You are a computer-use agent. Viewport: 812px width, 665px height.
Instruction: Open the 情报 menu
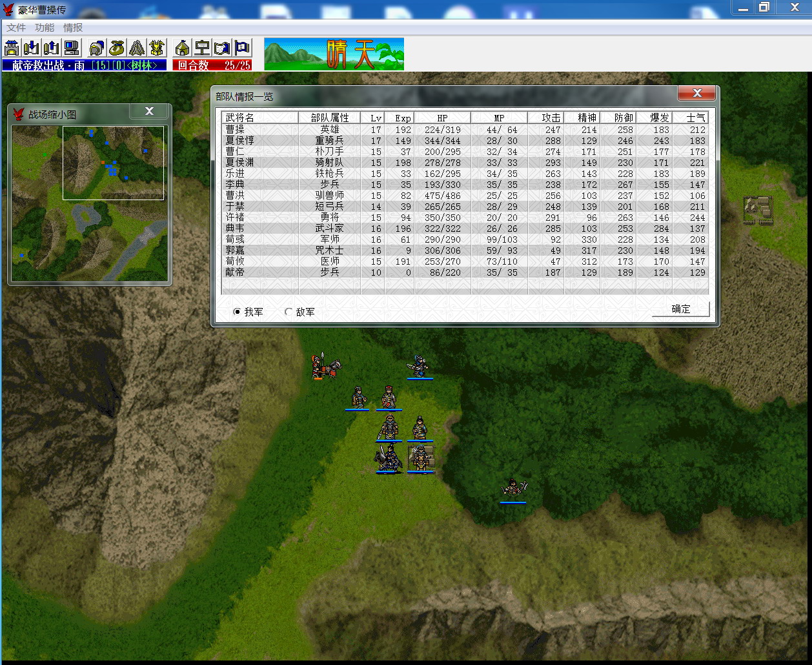tap(73, 28)
